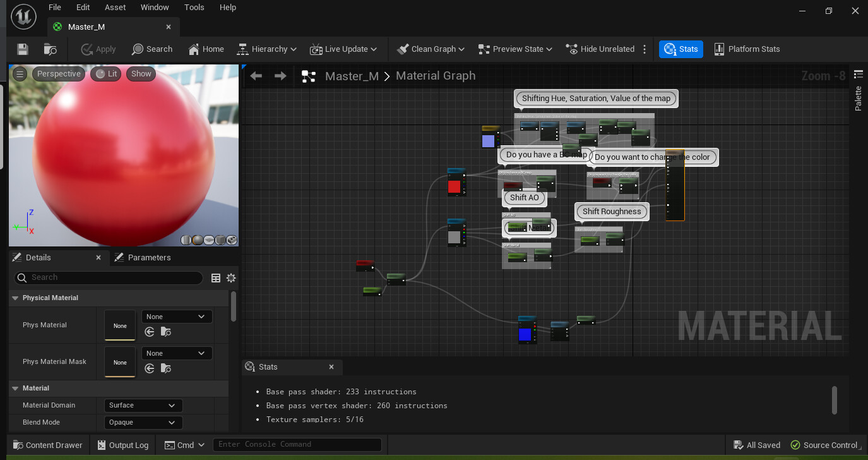The image size is (868, 460).
Task: Set preview mesh to cylinder shape icon
Action: [x=186, y=240]
